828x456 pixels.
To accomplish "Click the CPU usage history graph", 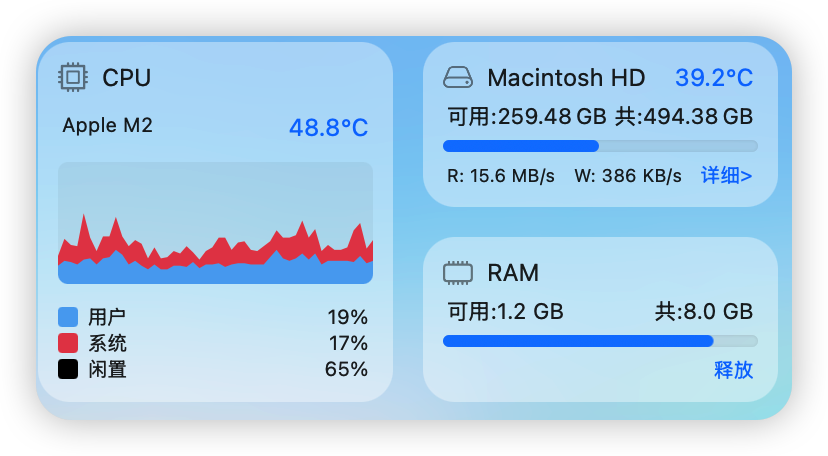I will tap(215, 223).
